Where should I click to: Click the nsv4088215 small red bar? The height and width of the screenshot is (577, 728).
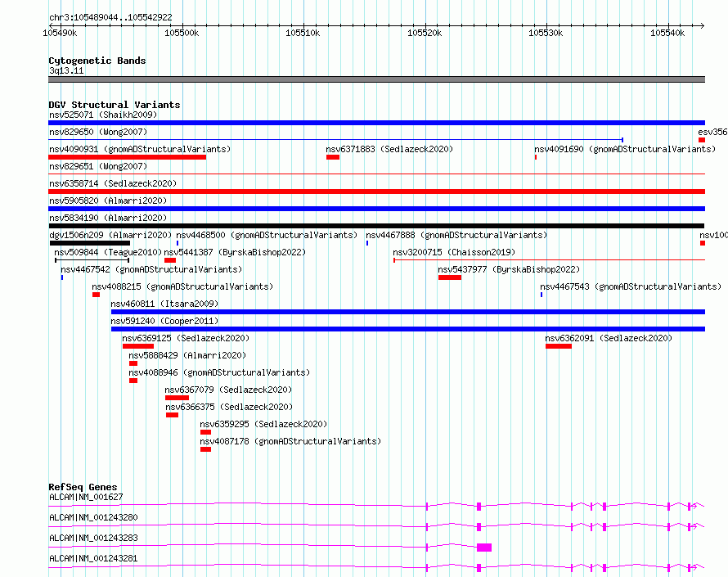(96, 295)
